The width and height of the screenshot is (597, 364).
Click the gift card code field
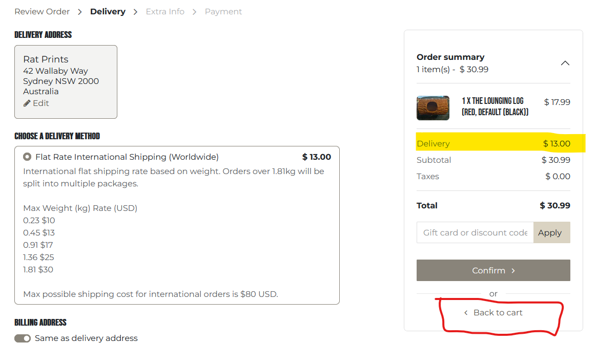pos(475,232)
